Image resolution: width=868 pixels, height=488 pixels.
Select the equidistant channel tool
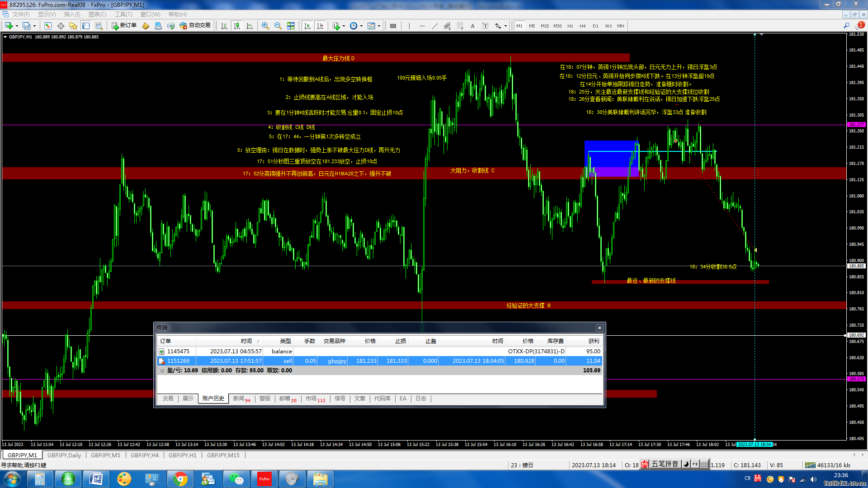coord(448,26)
